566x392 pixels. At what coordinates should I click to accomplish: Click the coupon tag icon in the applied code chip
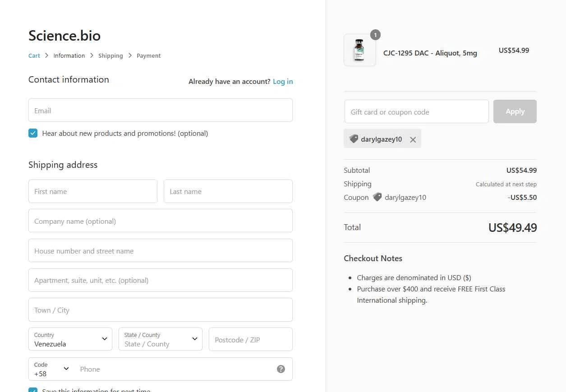pos(354,139)
